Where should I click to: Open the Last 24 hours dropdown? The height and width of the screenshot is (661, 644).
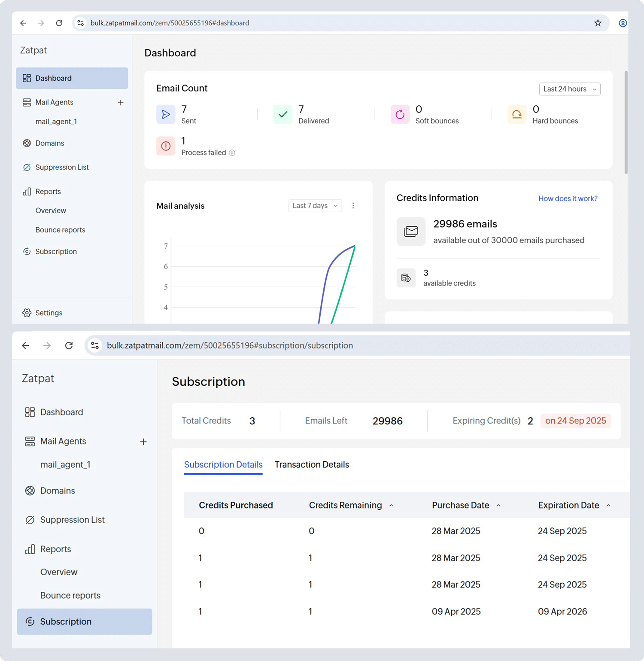pyautogui.click(x=569, y=89)
